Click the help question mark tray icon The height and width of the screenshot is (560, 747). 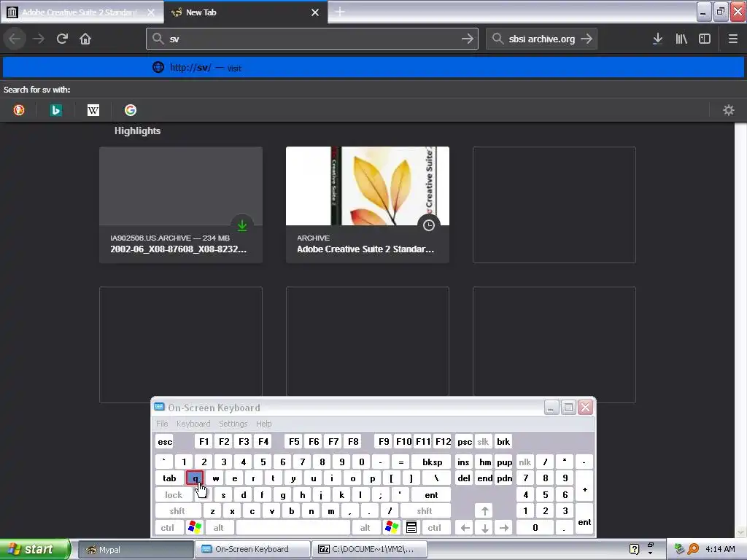(634, 549)
